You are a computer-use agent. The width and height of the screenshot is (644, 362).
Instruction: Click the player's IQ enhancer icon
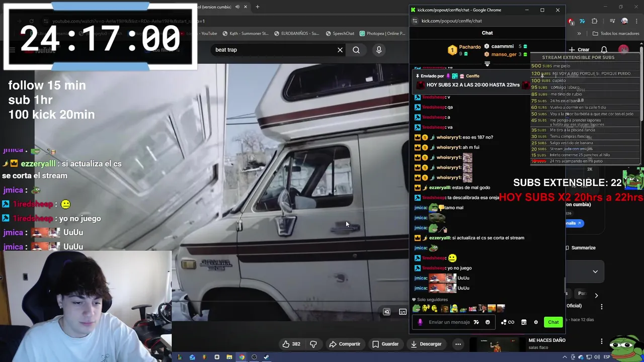(386, 312)
